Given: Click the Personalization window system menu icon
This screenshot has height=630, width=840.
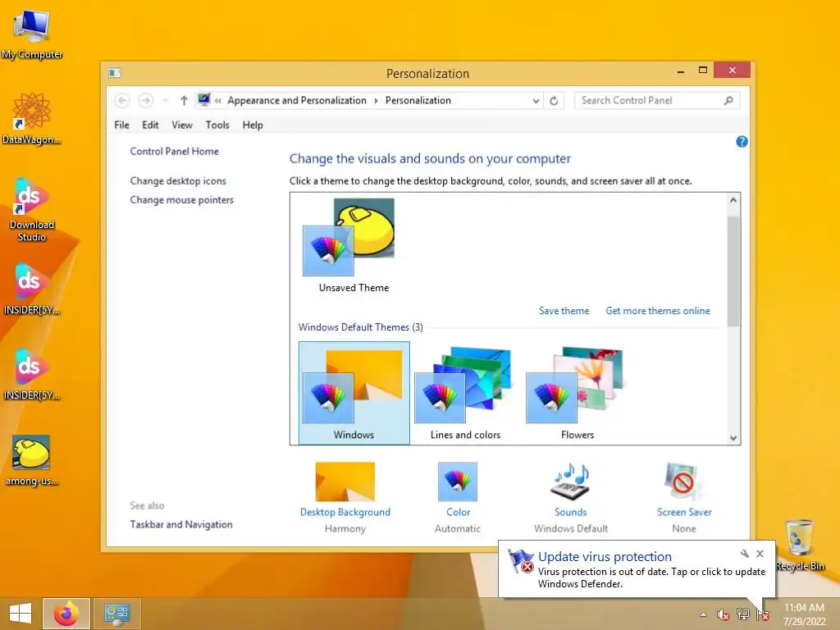Looking at the screenshot, I should (x=115, y=72).
